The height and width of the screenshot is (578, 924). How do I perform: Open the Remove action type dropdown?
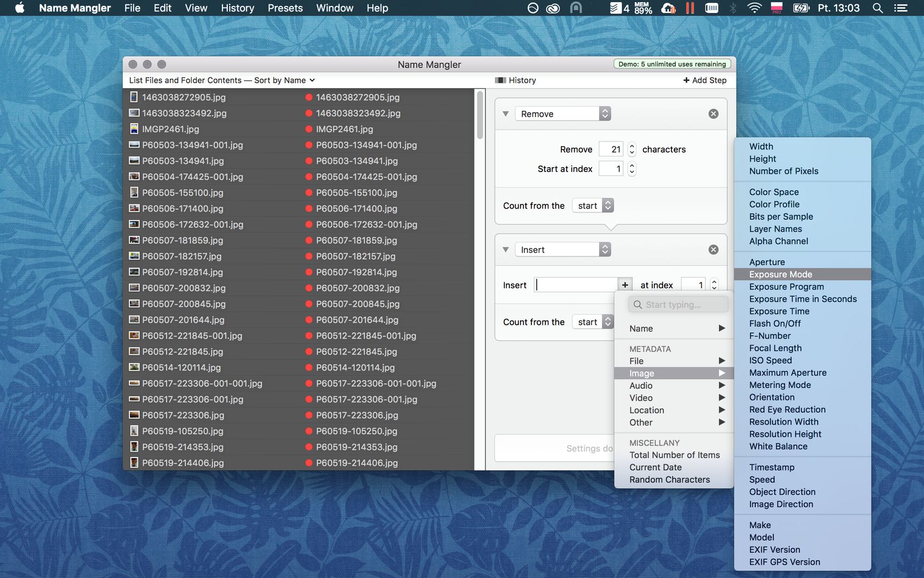[562, 114]
